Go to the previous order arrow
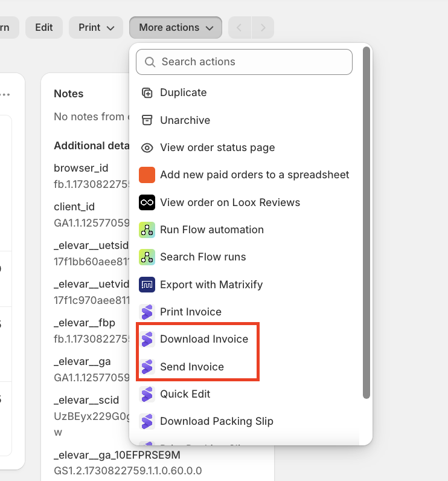 (x=240, y=28)
